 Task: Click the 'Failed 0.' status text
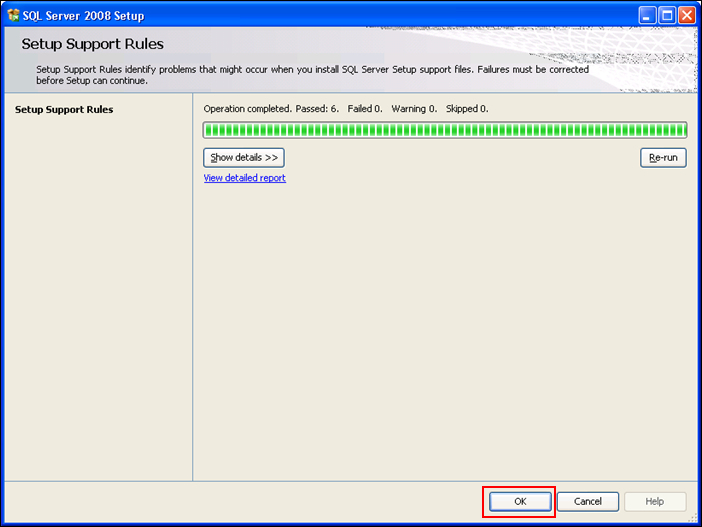(365, 109)
